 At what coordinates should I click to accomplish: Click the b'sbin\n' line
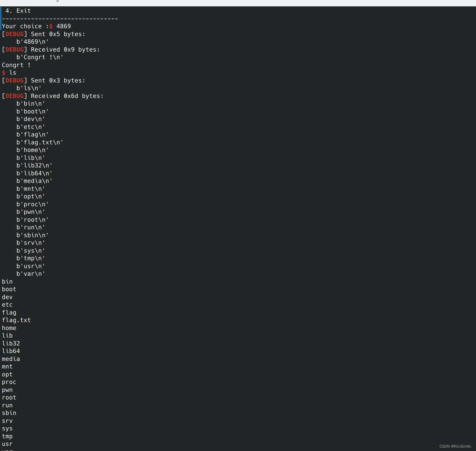coord(32,235)
